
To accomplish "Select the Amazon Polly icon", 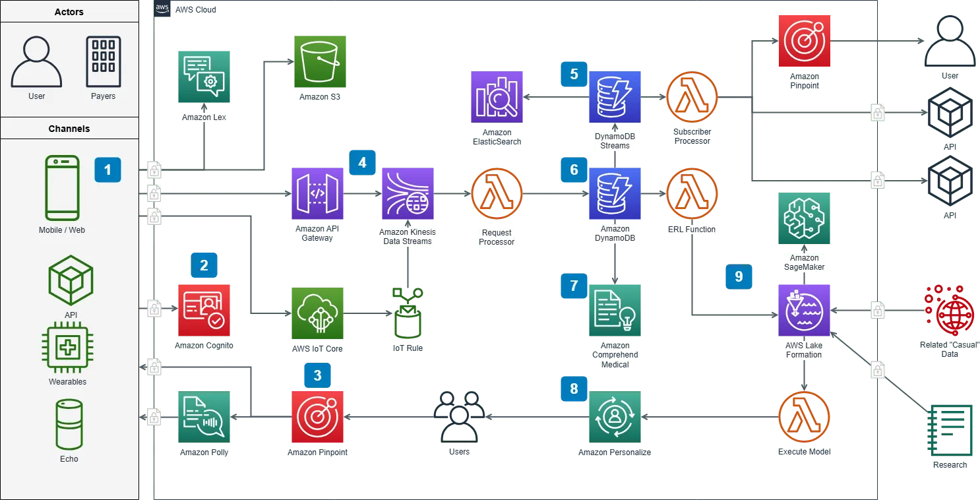I will [x=204, y=417].
